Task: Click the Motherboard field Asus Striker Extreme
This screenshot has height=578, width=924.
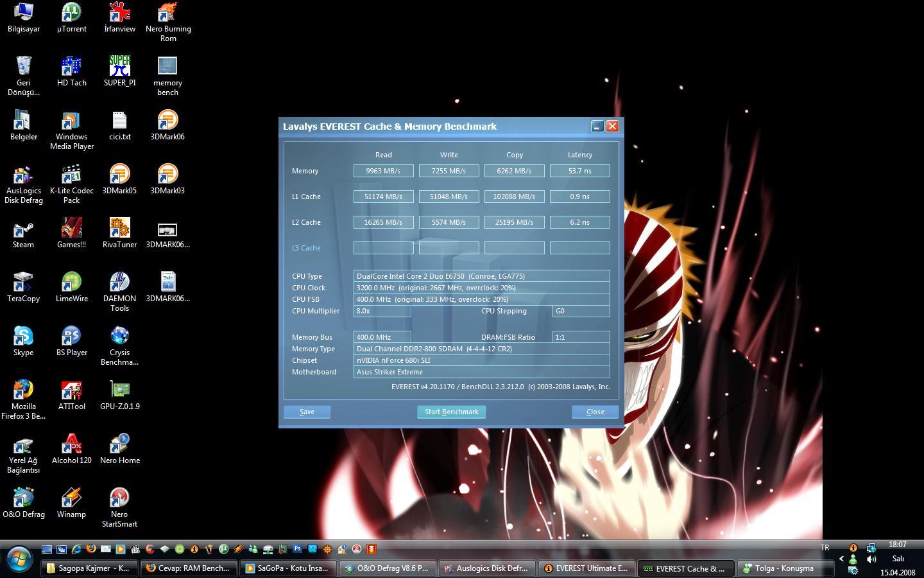Action: tap(481, 372)
